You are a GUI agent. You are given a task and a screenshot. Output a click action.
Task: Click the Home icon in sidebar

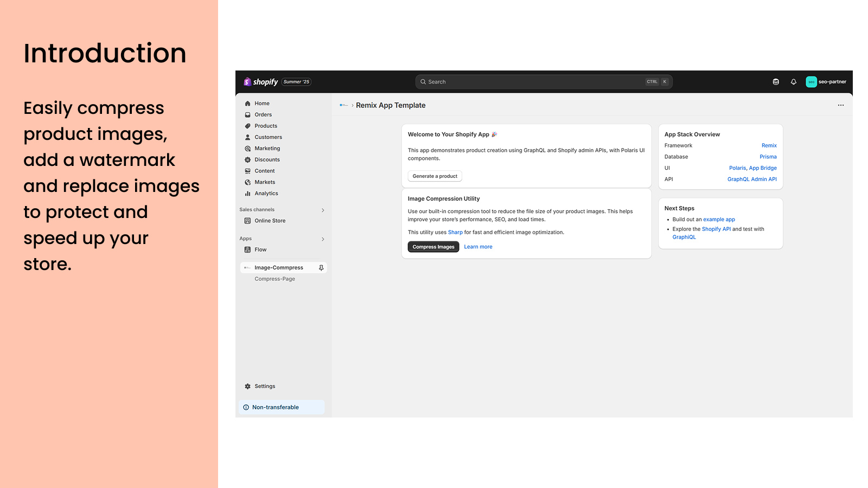point(247,104)
